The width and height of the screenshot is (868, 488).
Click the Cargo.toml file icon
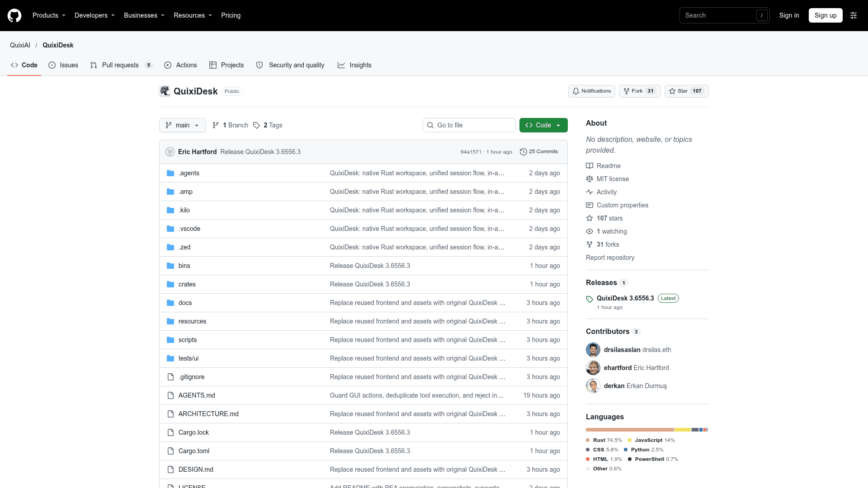coord(170,451)
